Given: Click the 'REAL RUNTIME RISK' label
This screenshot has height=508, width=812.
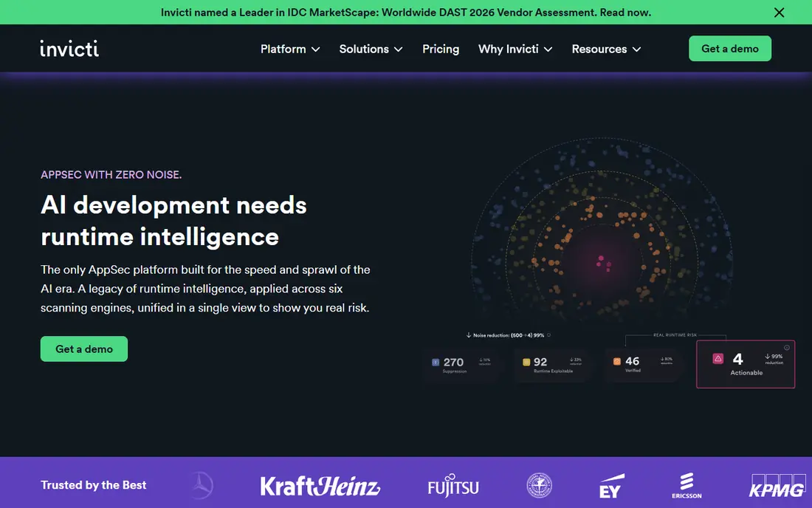Looking at the screenshot, I should (x=675, y=335).
